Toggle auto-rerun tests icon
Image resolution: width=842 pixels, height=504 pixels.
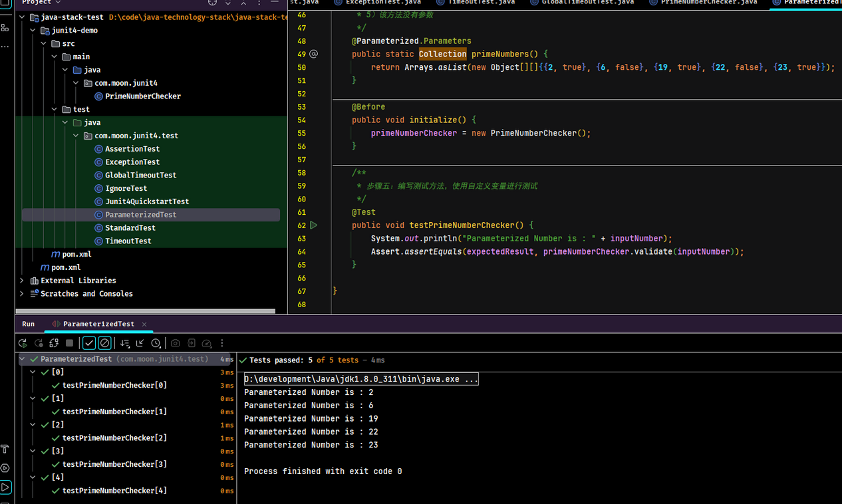point(55,343)
